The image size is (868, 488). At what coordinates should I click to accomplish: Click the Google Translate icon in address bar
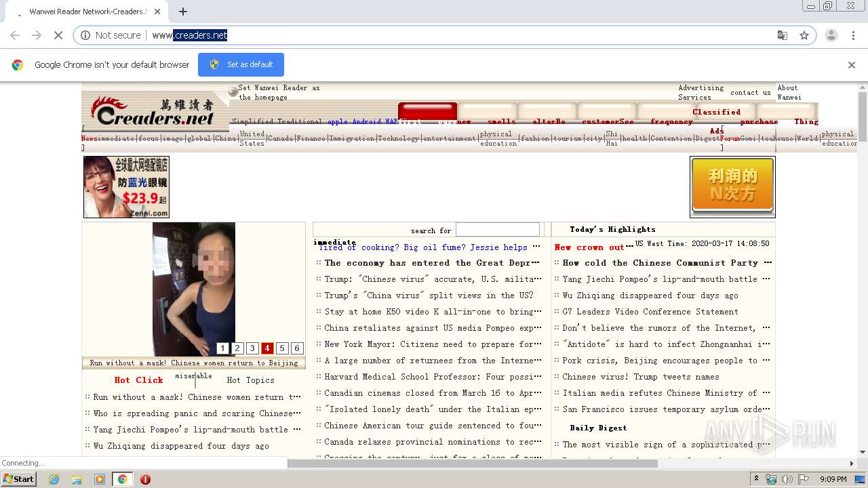783,35
